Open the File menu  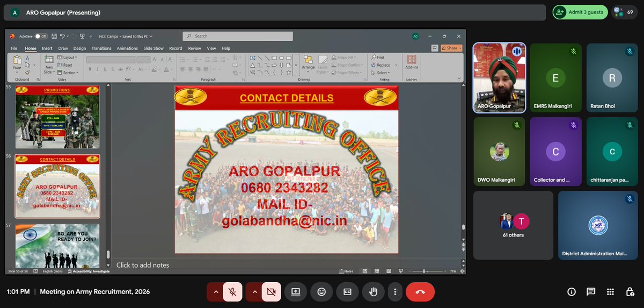pyautogui.click(x=14, y=48)
